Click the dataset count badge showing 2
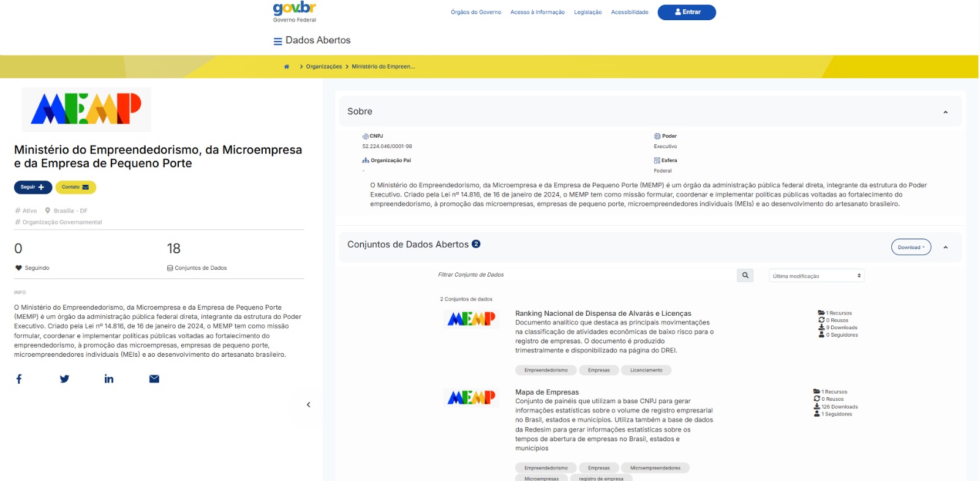The height and width of the screenshot is (481, 980). [x=476, y=244]
